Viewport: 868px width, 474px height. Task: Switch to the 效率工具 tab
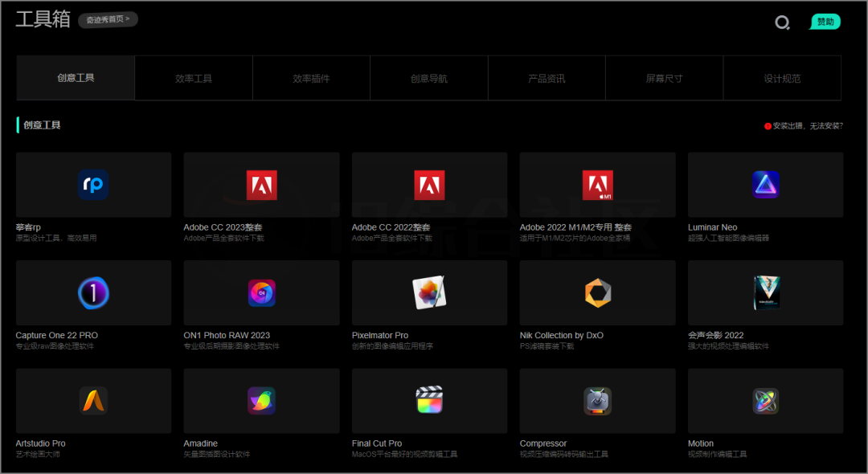[x=194, y=78]
